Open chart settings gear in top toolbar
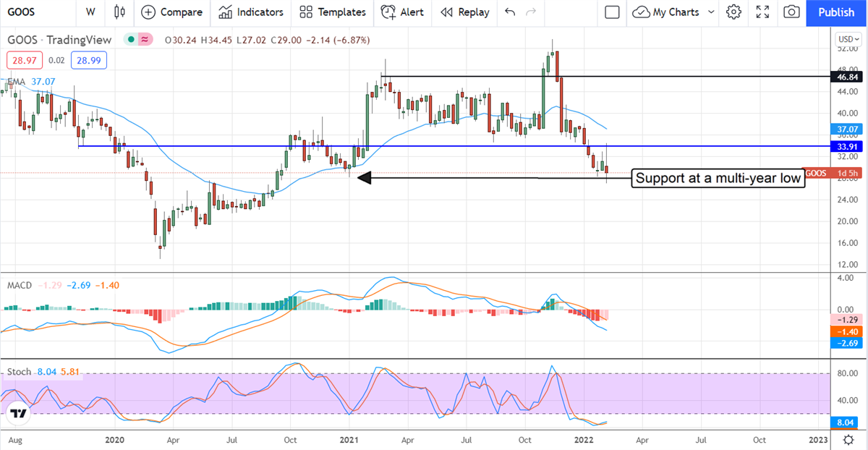 [734, 12]
